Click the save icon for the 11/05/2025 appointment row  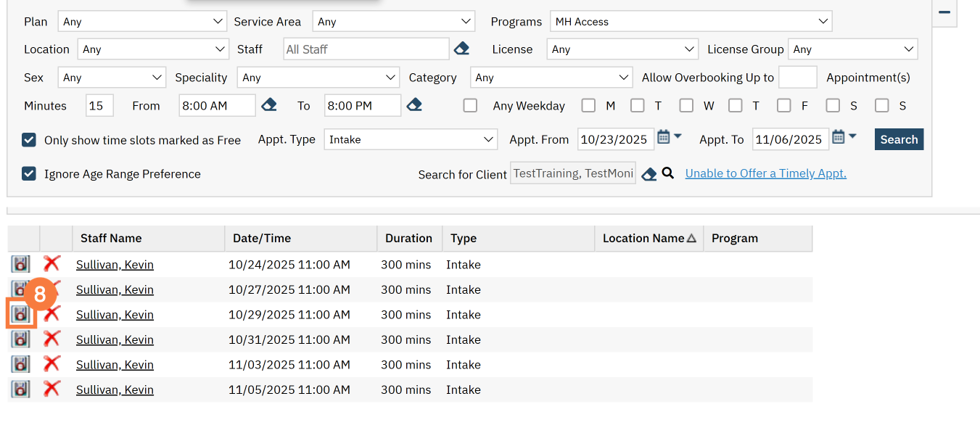pos(20,389)
